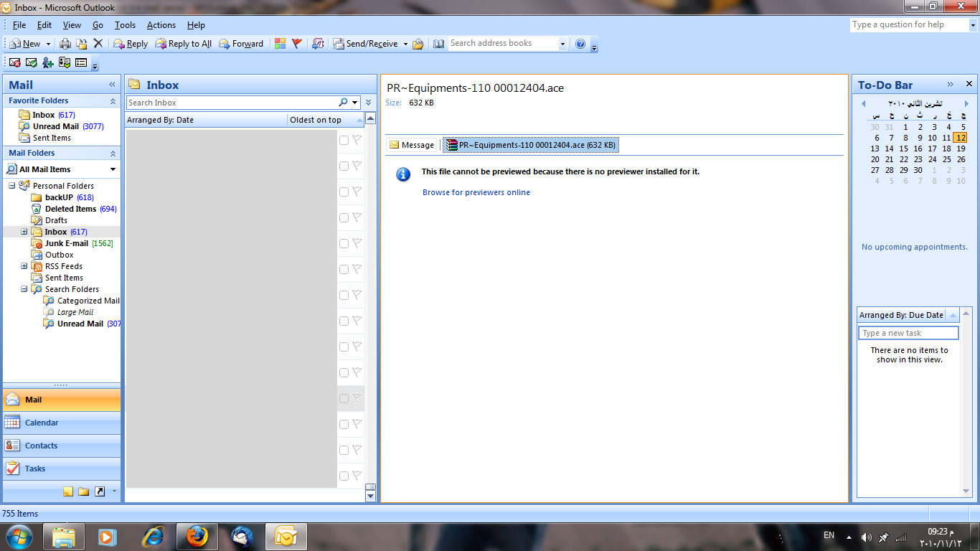Switch to the Message tab in reading pane
This screenshot has height=551, width=980.
tap(412, 145)
